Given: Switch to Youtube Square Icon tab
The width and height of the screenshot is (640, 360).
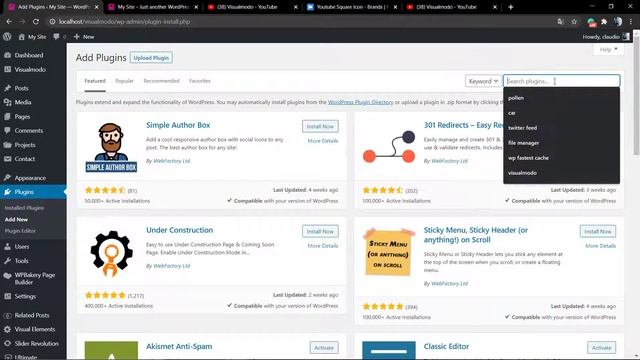Looking at the screenshot, I should [352, 7].
